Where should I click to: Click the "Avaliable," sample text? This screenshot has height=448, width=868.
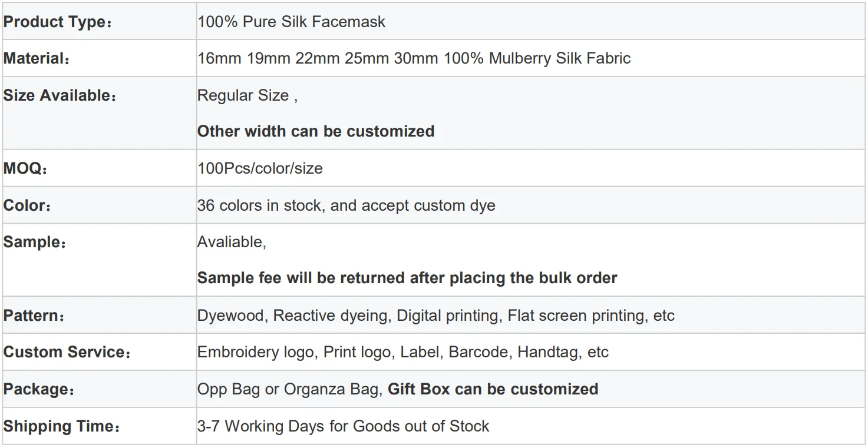point(232,242)
